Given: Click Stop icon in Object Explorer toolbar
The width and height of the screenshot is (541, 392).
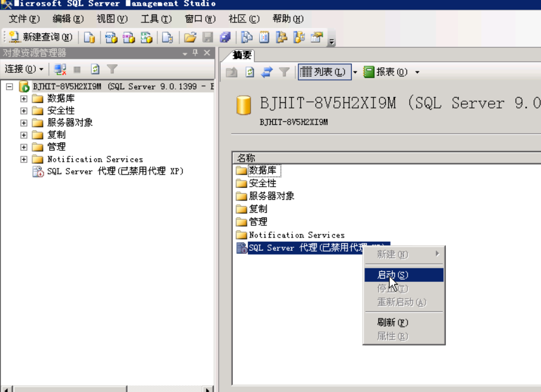Looking at the screenshot, I should tap(77, 70).
